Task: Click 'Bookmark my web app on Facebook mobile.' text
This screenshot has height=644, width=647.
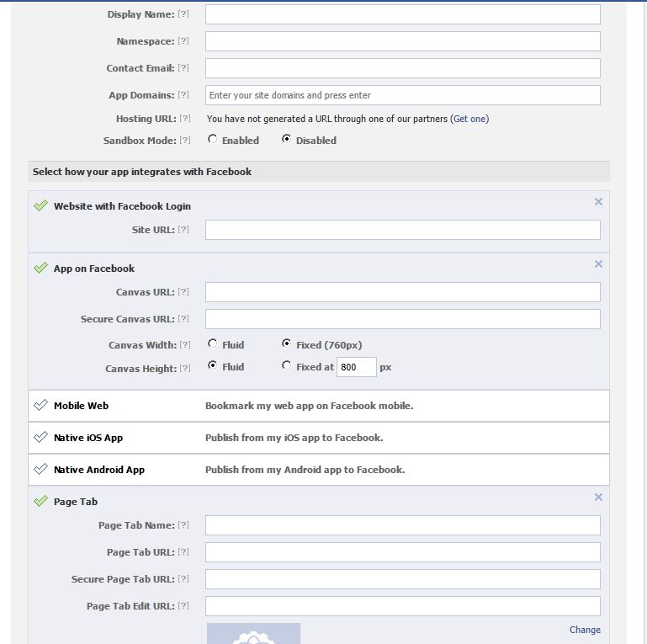Action: pyautogui.click(x=309, y=406)
